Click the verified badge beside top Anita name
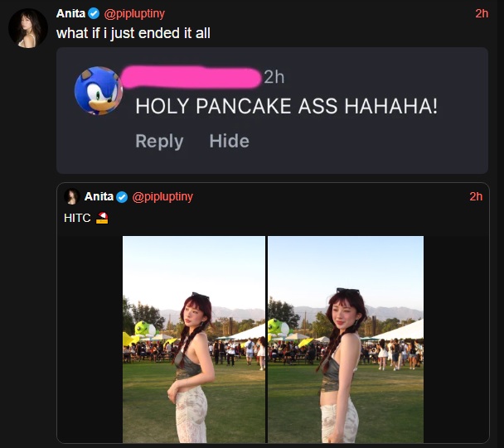The width and height of the screenshot is (504, 448). point(94,13)
